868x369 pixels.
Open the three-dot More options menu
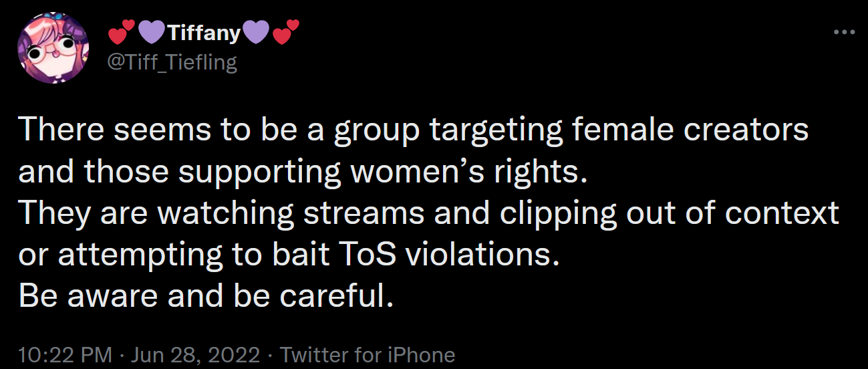(x=845, y=31)
